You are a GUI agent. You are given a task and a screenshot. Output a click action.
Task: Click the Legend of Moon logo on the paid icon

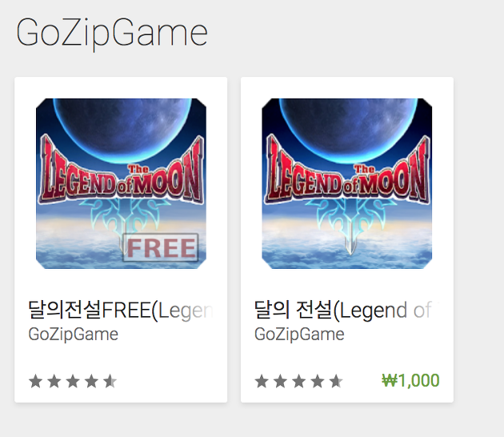(347, 172)
